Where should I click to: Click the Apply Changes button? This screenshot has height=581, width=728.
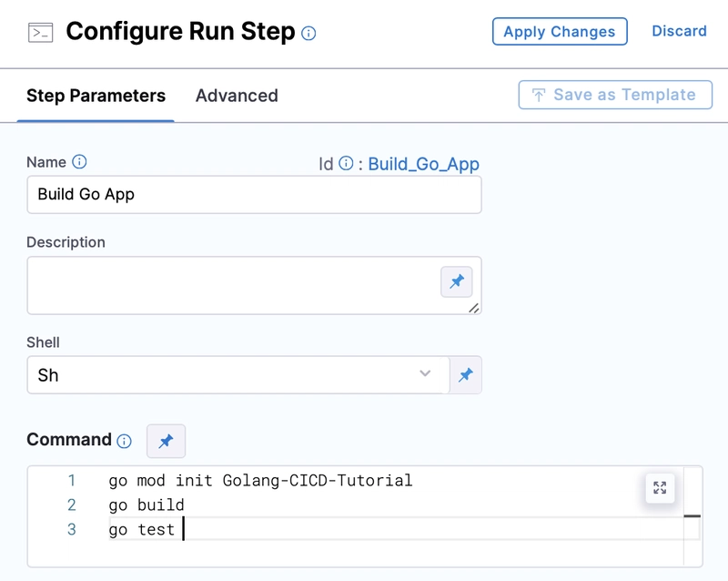click(x=560, y=32)
